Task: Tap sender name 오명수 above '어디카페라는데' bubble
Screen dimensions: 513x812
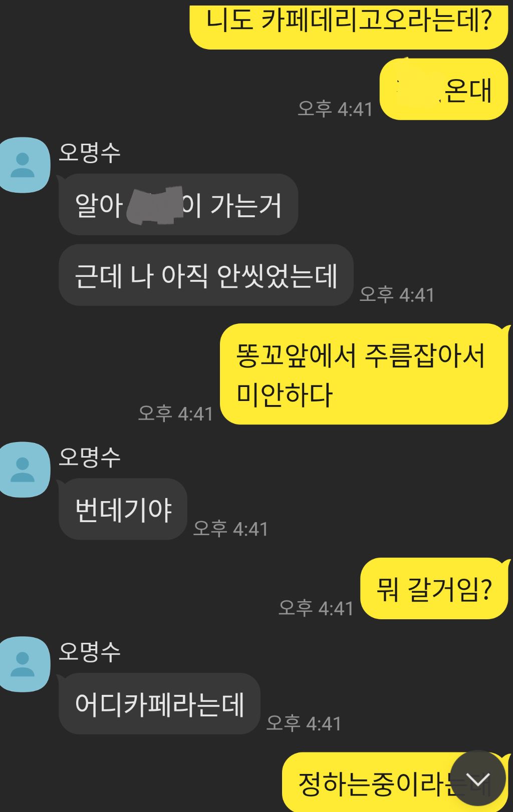Action: click(x=90, y=652)
